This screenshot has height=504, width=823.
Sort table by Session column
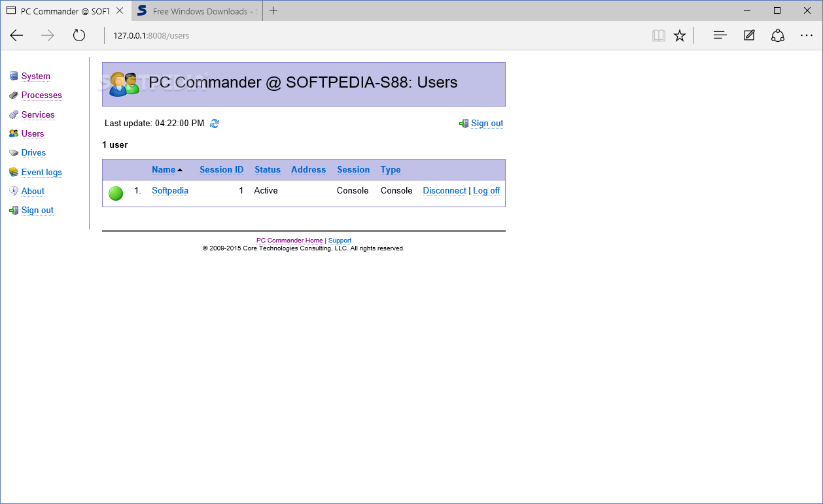coord(353,170)
